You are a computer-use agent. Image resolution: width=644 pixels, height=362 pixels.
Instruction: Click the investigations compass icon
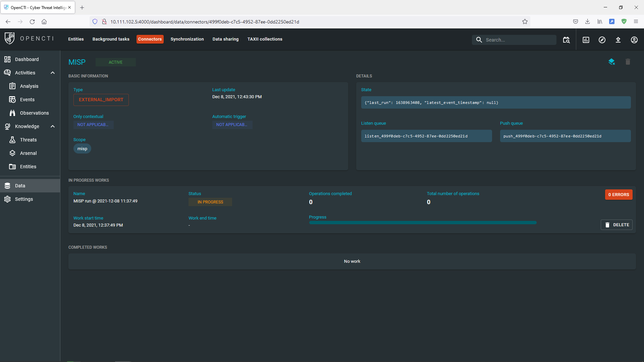coord(602,40)
